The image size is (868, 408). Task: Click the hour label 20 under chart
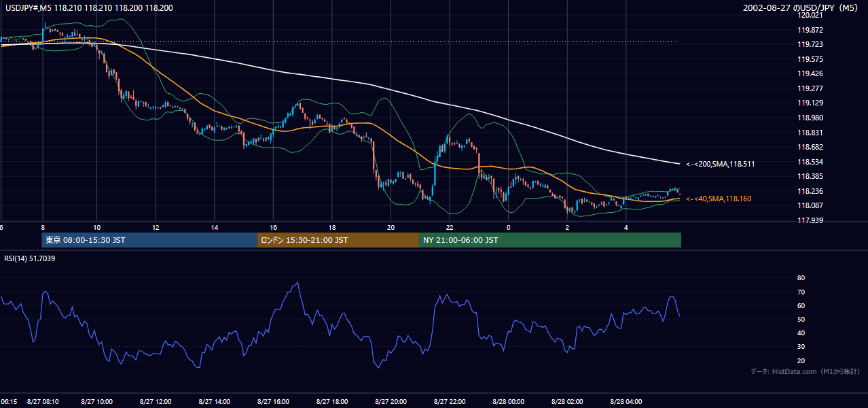[391, 228]
